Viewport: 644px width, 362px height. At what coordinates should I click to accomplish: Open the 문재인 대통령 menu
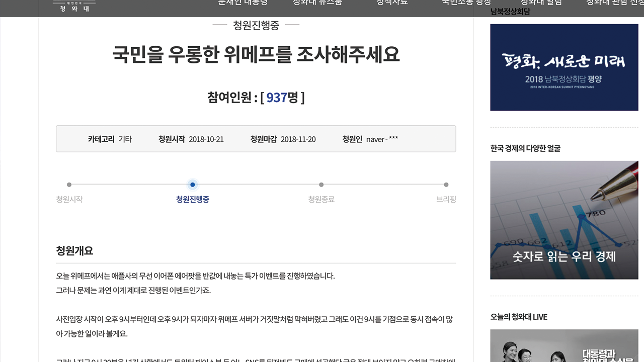[x=243, y=3]
